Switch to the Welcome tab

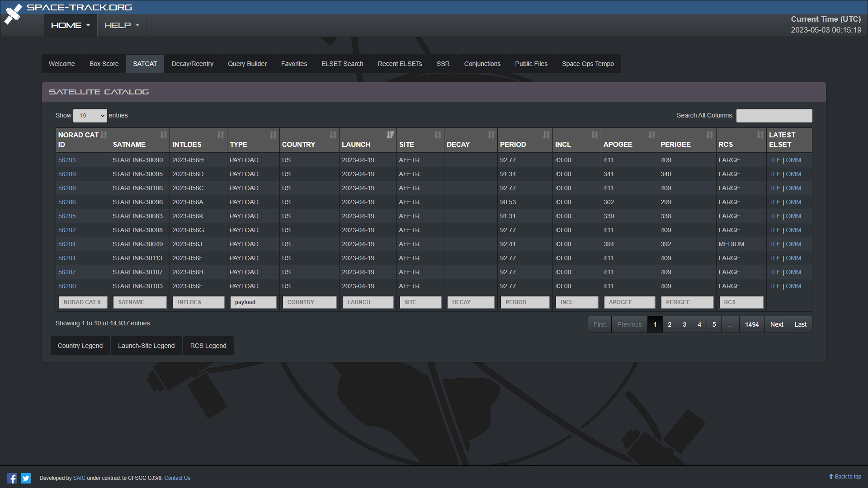coord(62,64)
